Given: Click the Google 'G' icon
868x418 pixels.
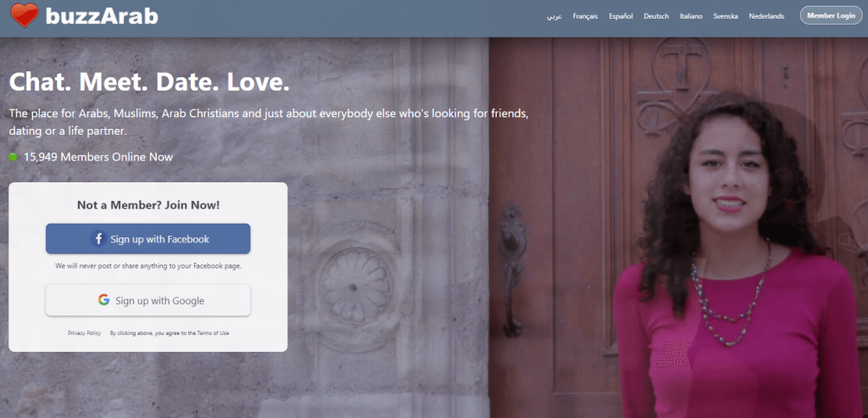Looking at the screenshot, I should click(103, 300).
